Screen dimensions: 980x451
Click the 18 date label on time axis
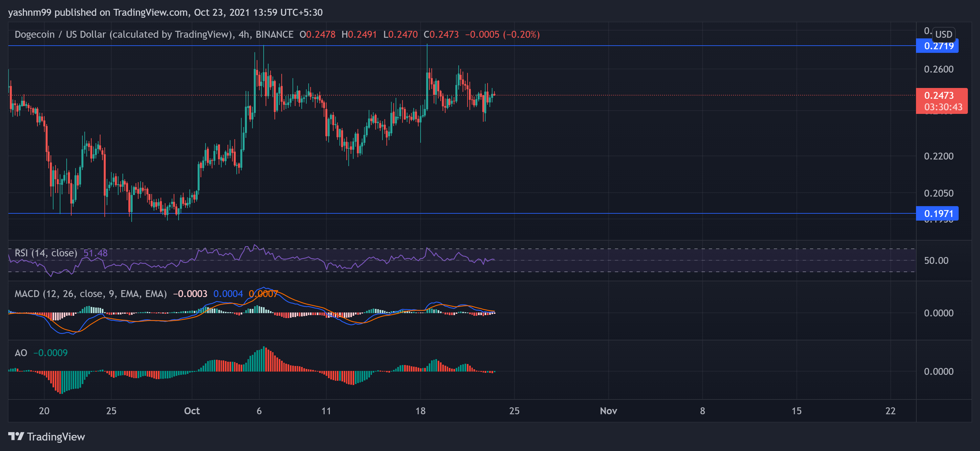coord(420,411)
